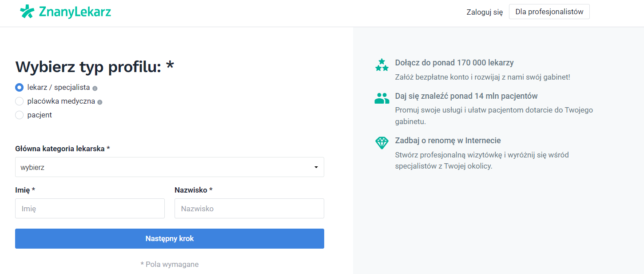Click the diamond icon beside Zadbaj o renomę
The width and height of the screenshot is (644, 274).
[382, 143]
